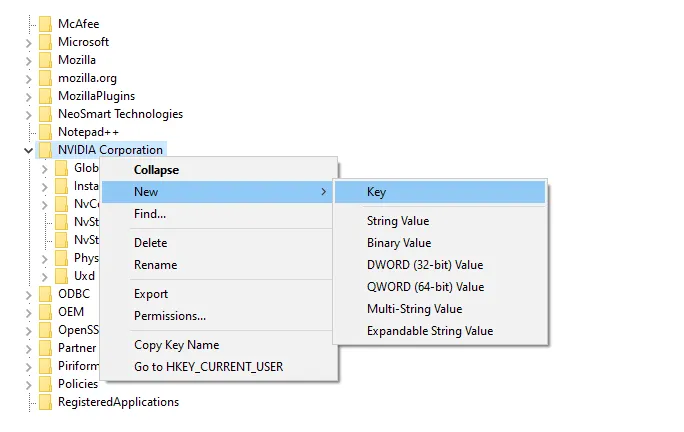Collapse the NVIDIA Corporation key arrow
This screenshot has height=432, width=684.
(28, 151)
